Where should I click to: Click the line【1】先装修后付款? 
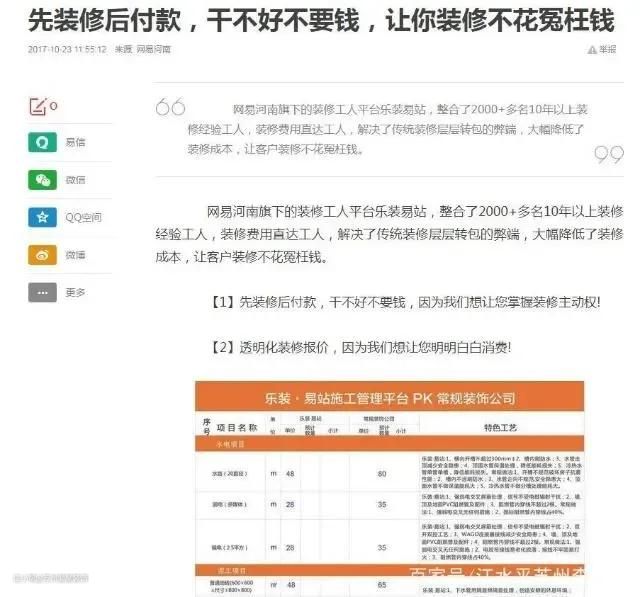(404, 302)
